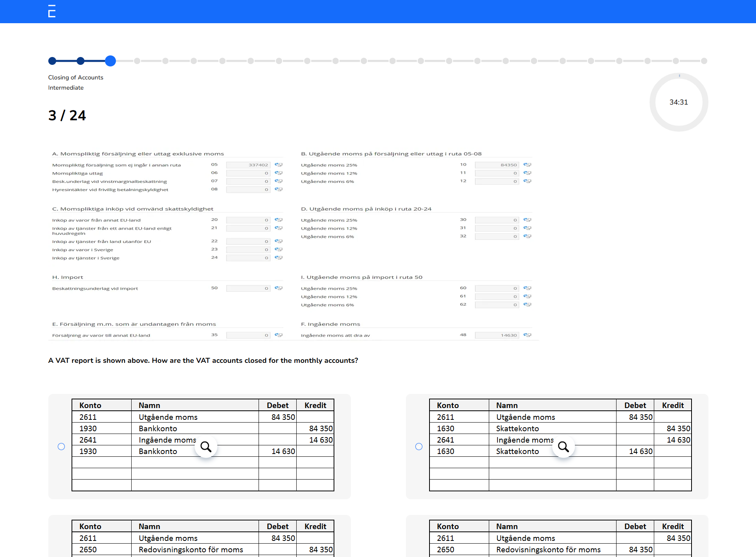The width and height of the screenshot is (756, 557).
Task: Click the 337402 input field for ruta 05
Action: tap(248, 165)
